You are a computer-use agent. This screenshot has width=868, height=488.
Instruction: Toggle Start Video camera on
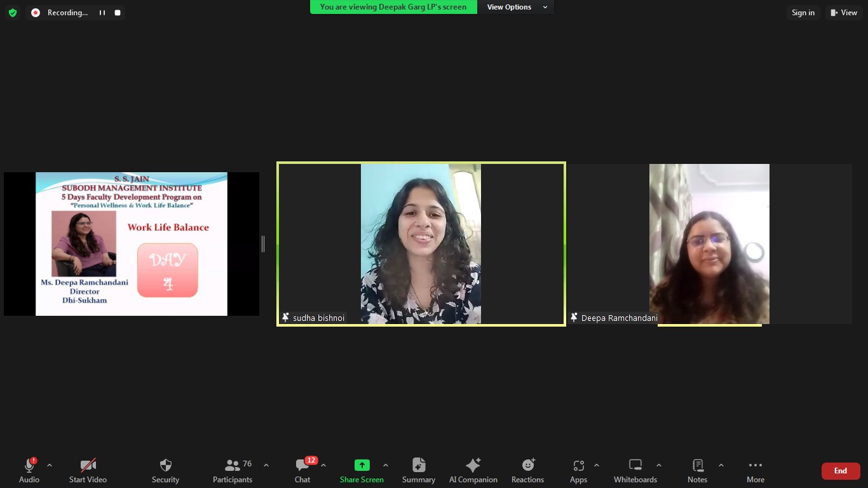[88, 471]
